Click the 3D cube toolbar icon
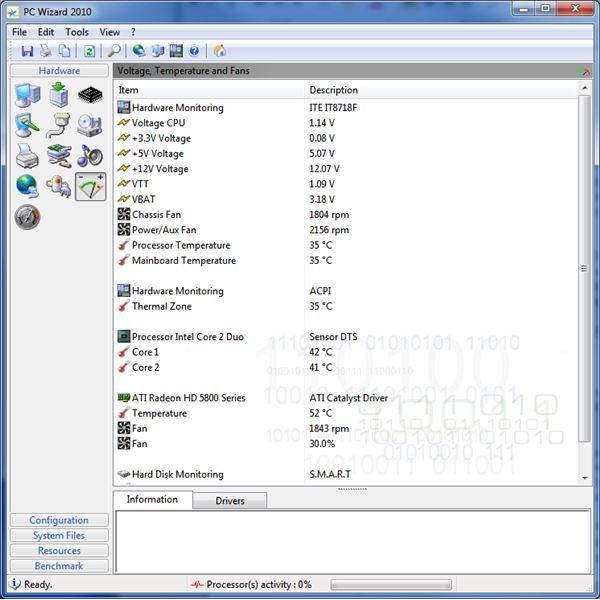This screenshot has height=600, width=600. [x=158, y=51]
